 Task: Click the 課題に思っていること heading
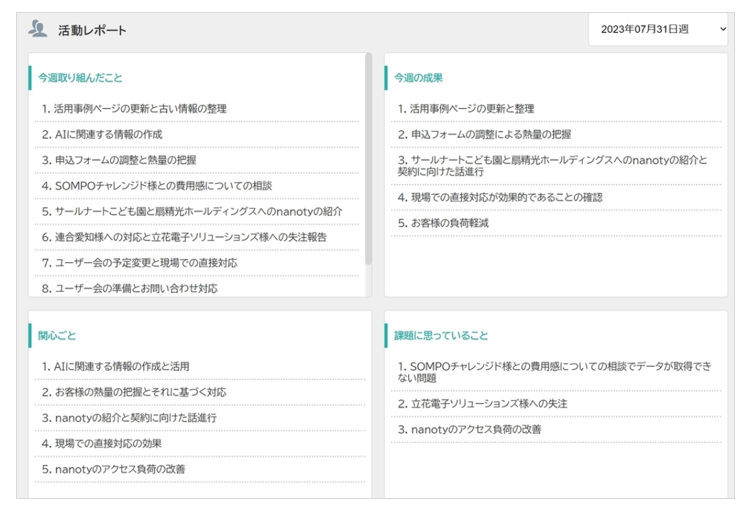441,335
